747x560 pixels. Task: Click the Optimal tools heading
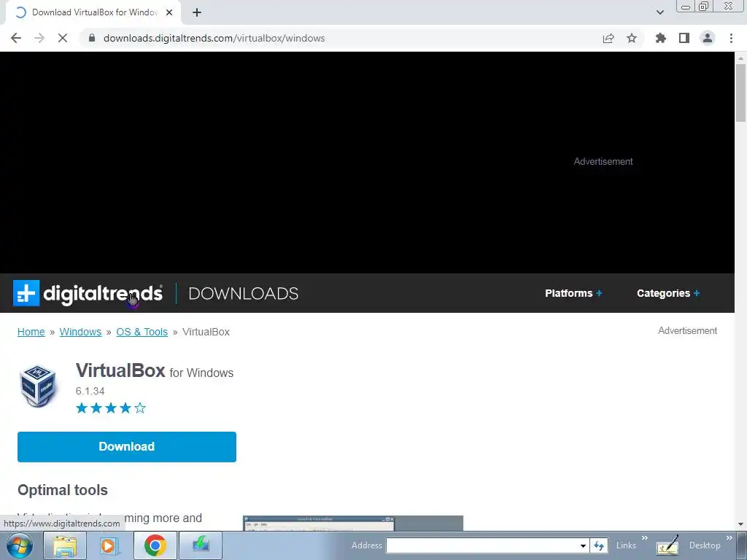click(x=63, y=490)
